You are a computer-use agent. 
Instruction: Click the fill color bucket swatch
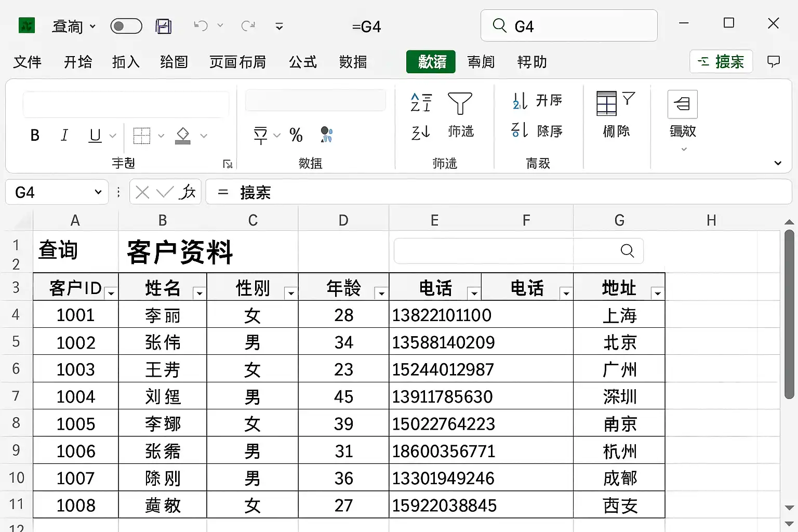pos(182,136)
